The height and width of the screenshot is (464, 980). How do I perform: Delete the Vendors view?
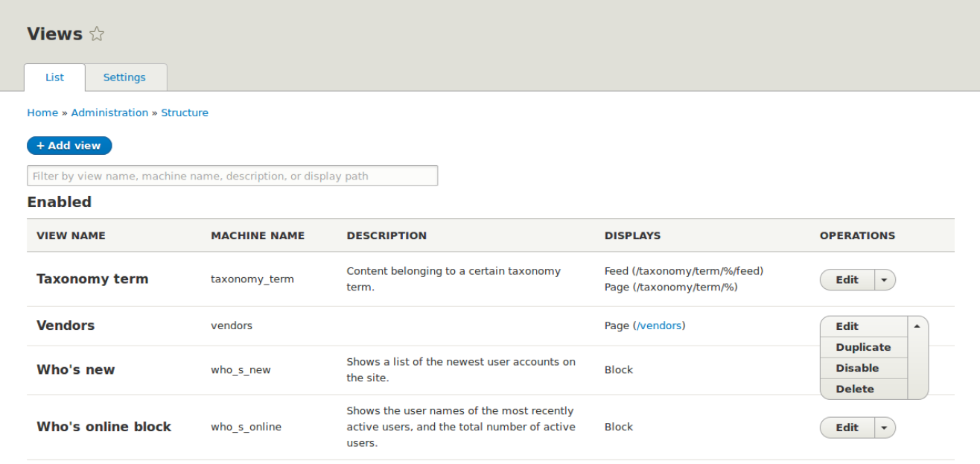854,388
